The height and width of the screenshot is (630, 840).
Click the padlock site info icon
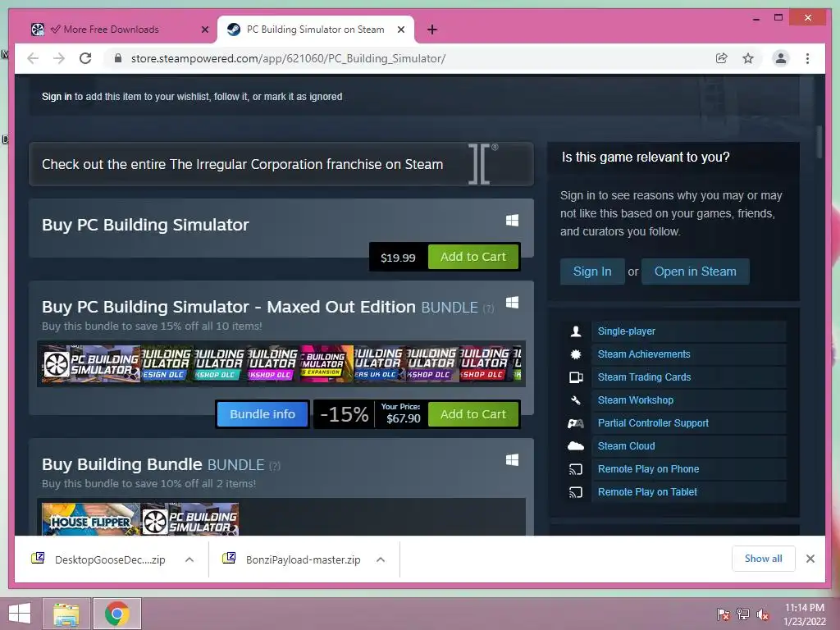point(118,58)
